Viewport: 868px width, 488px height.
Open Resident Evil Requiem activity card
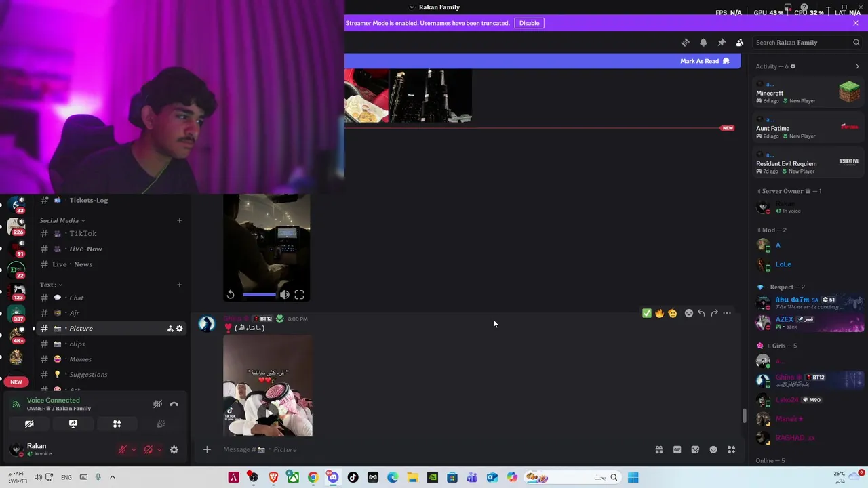[x=808, y=162]
